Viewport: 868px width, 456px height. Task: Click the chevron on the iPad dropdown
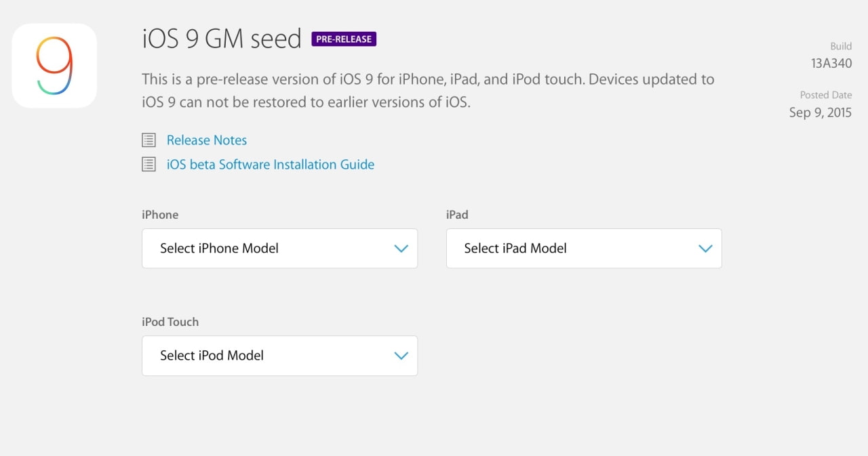click(x=705, y=248)
